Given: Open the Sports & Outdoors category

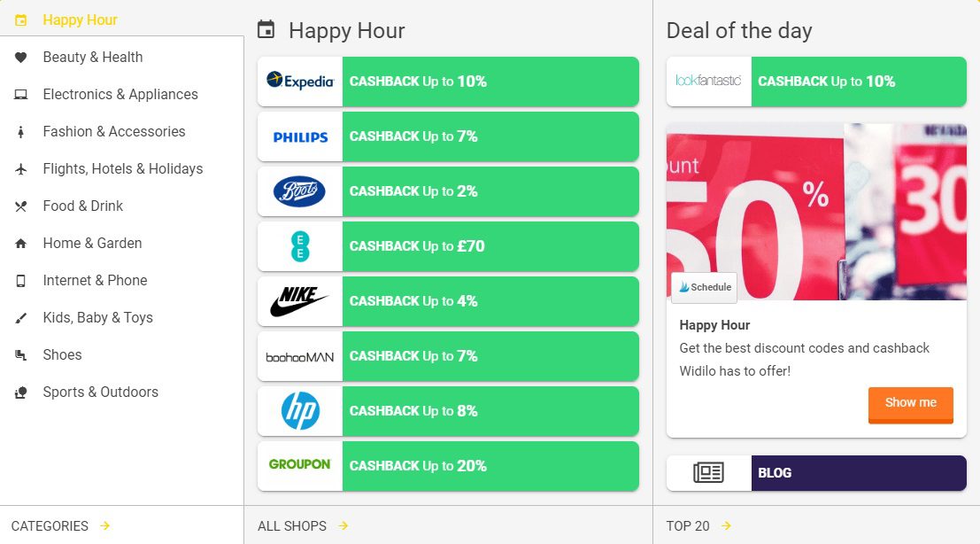Looking at the screenshot, I should [x=100, y=392].
